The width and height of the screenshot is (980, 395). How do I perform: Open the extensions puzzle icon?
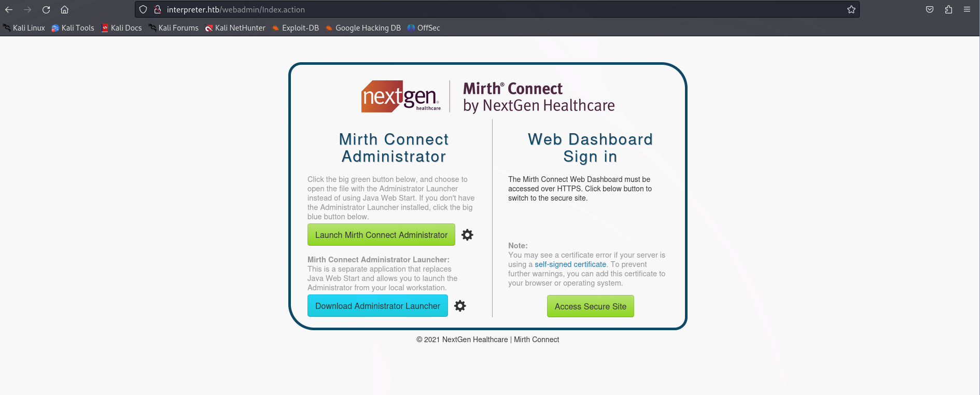click(948, 9)
